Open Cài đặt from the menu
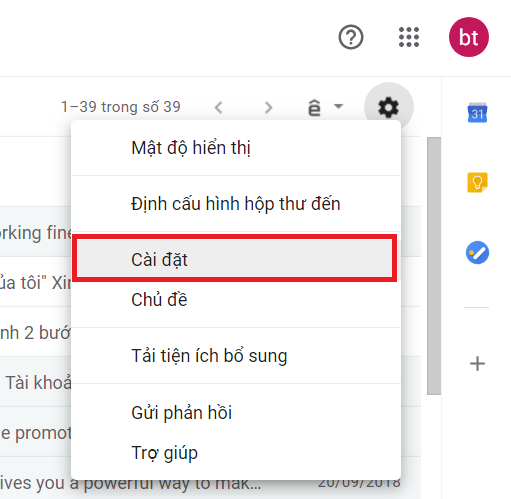Screen dimensions: 511x499 click(x=235, y=258)
